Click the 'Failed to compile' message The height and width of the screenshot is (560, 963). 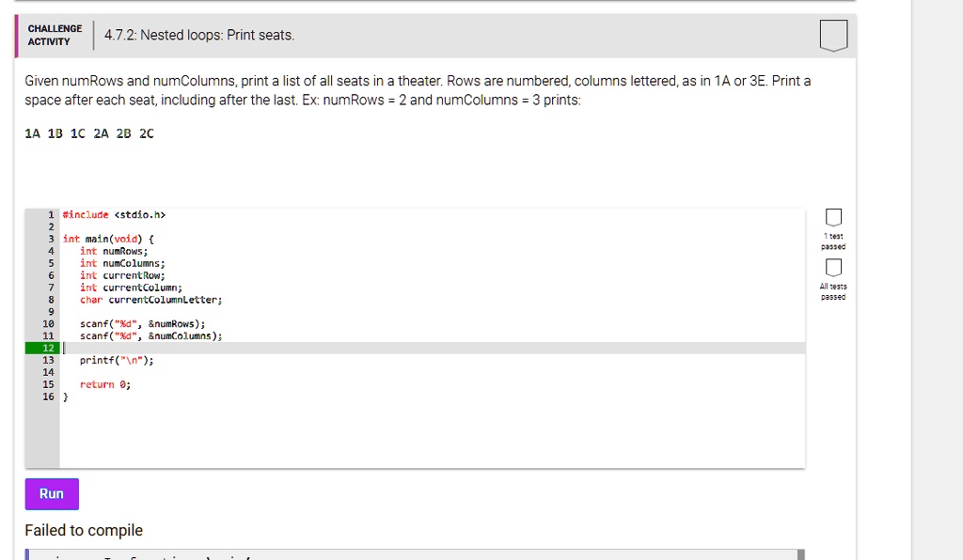click(x=84, y=531)
